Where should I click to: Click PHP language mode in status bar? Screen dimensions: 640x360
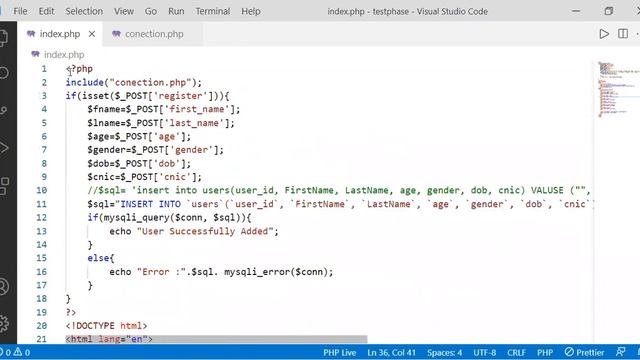(x=545, y=352)
